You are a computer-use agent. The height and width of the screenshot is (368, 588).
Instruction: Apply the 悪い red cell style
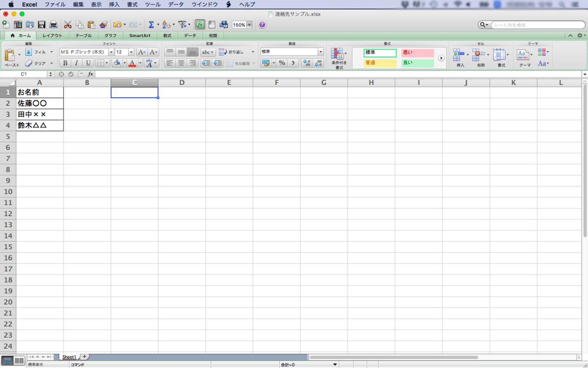click(417, 53)
